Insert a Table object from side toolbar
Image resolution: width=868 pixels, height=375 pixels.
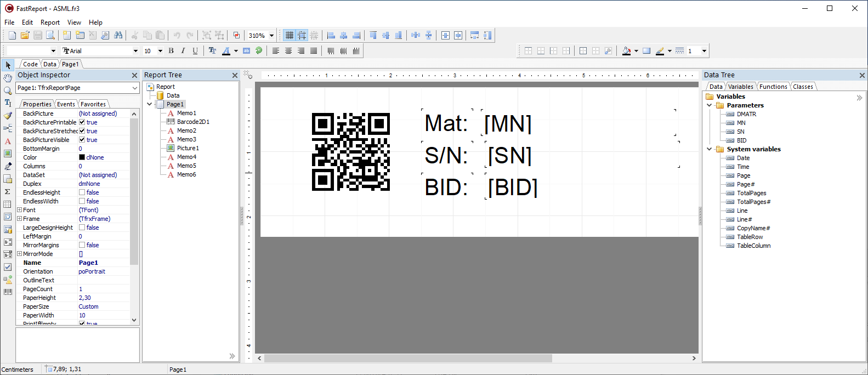click(8, 204)
